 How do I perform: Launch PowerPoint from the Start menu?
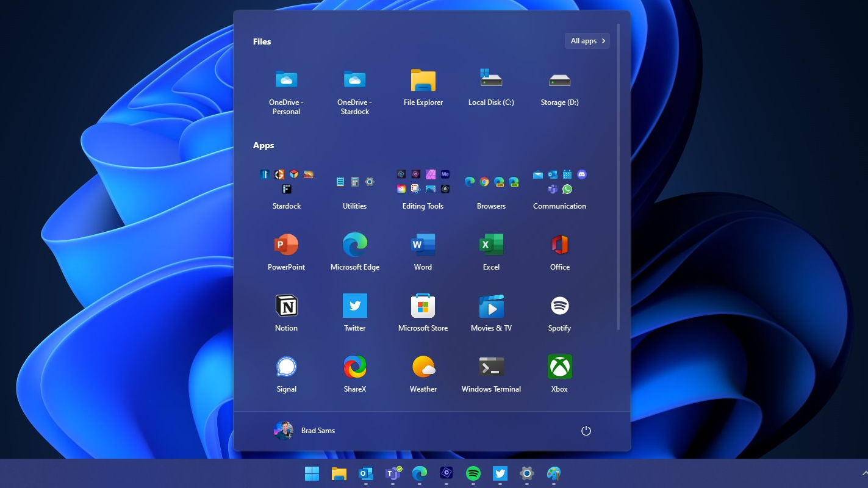click(286, 251)
